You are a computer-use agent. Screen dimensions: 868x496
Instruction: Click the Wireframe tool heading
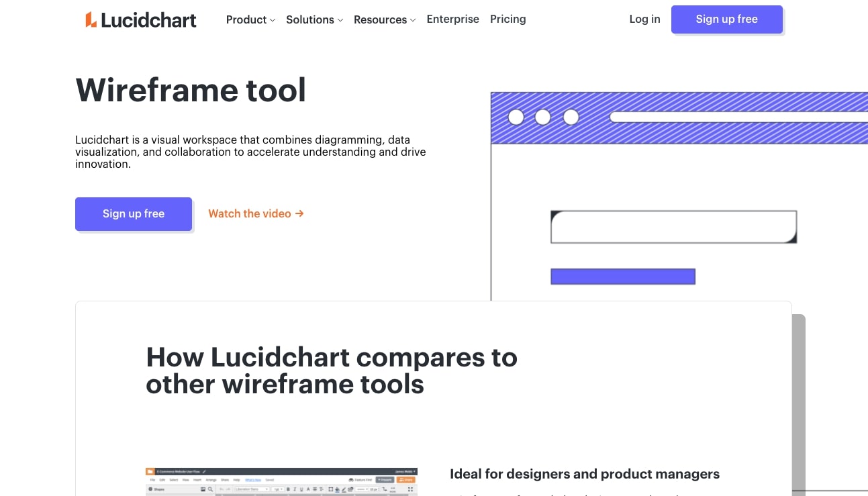(191, 90)
